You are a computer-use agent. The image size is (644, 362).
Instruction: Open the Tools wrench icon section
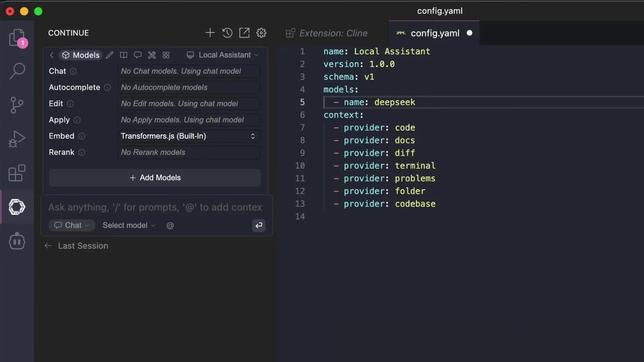coord(152,55)
